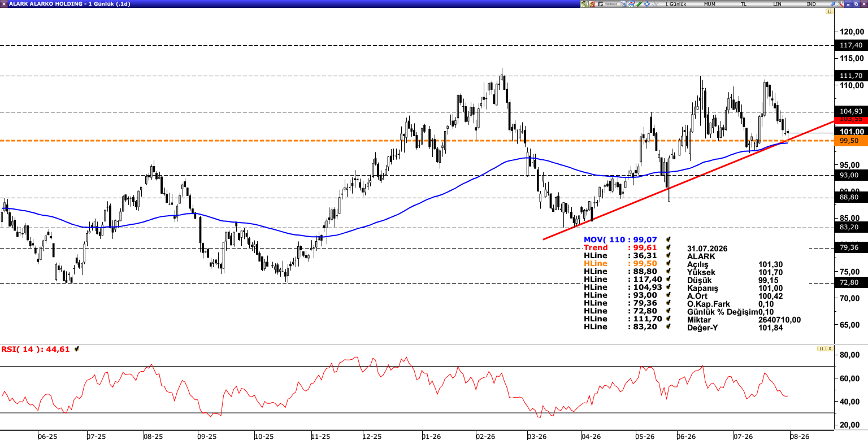Click the 03-26 date on the time axis
868x440 pixels.
[537, 437]
